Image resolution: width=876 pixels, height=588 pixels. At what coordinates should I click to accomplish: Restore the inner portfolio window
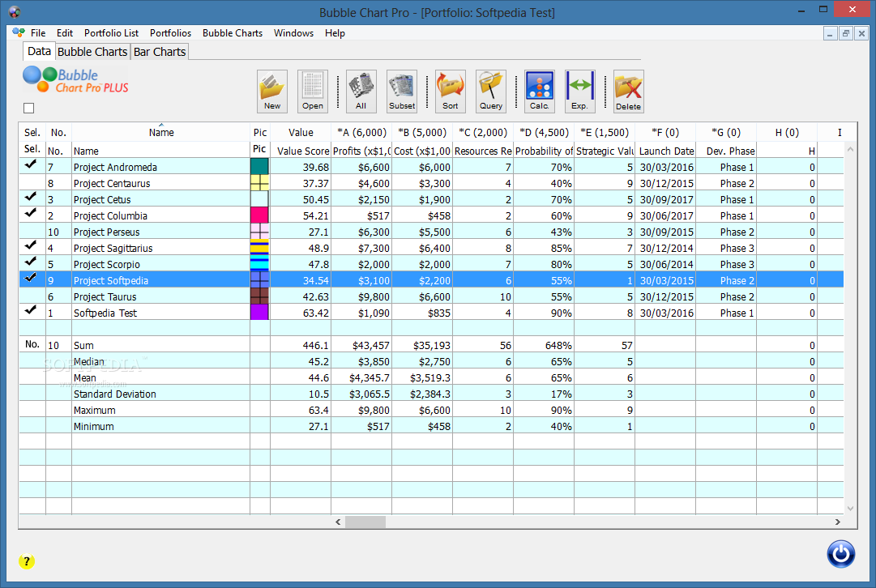[x=846, y=33]
